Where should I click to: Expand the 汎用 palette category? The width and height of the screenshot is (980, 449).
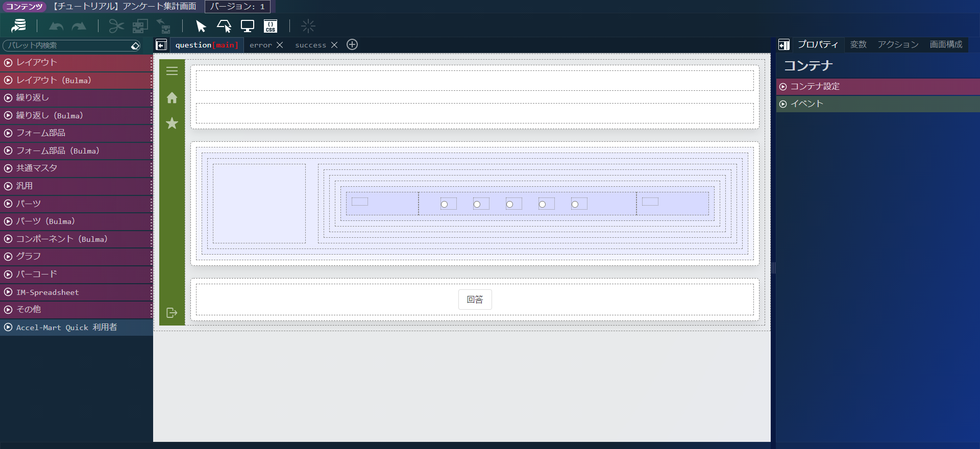coord(76,186)
